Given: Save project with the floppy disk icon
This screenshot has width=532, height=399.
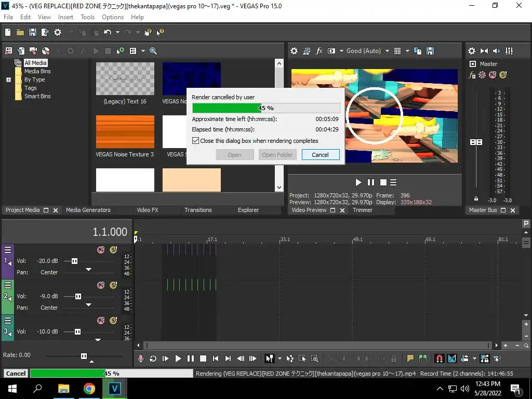Looking at the screenshot, I should [x=33, y=32].
